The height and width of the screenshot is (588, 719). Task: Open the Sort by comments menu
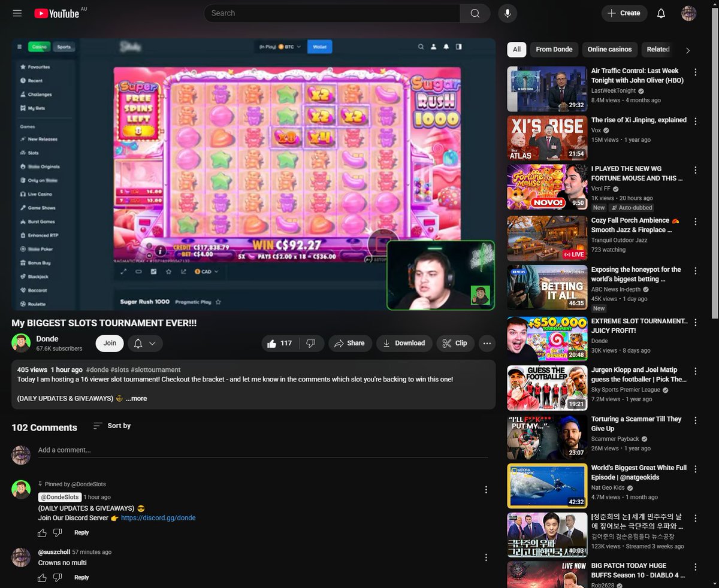click(x=112, y=426)
